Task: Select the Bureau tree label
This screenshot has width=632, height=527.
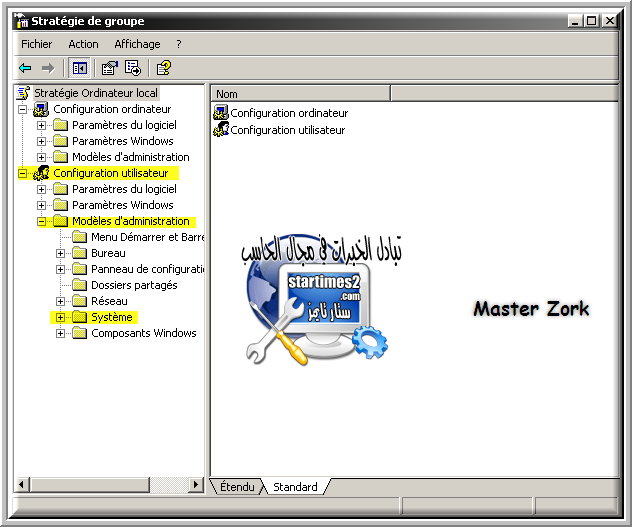Action: pyautogui.click(x=108, y=253)
